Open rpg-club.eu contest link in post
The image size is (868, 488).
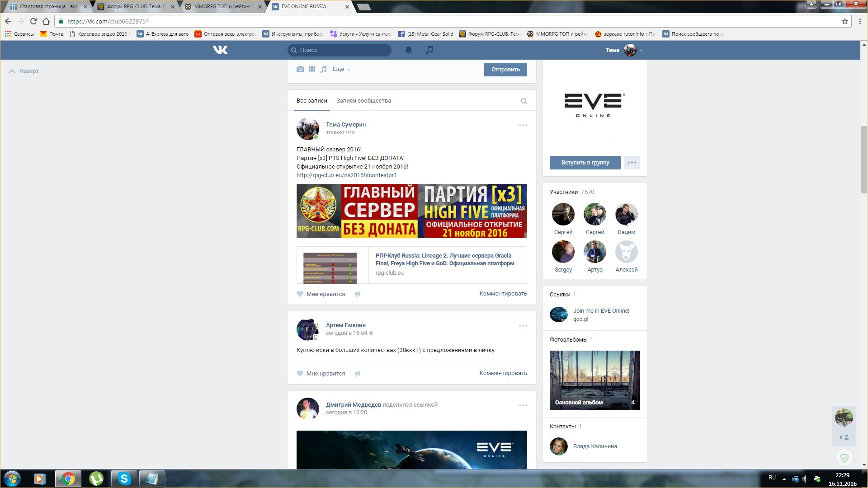click(x=346, y=175)
